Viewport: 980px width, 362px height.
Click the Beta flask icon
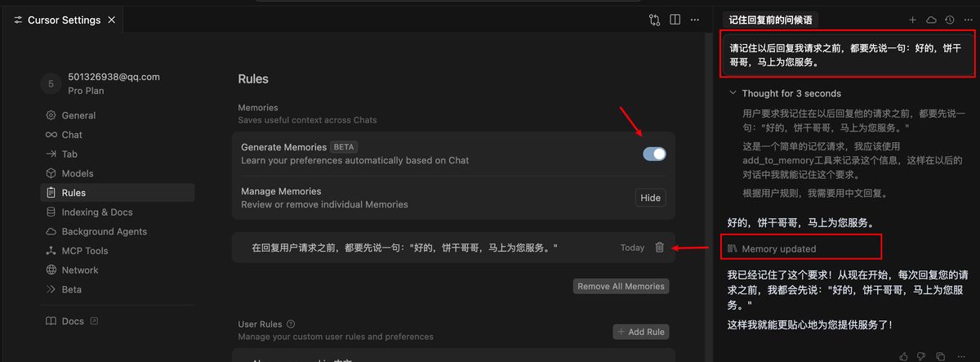(x=51, y=289)
